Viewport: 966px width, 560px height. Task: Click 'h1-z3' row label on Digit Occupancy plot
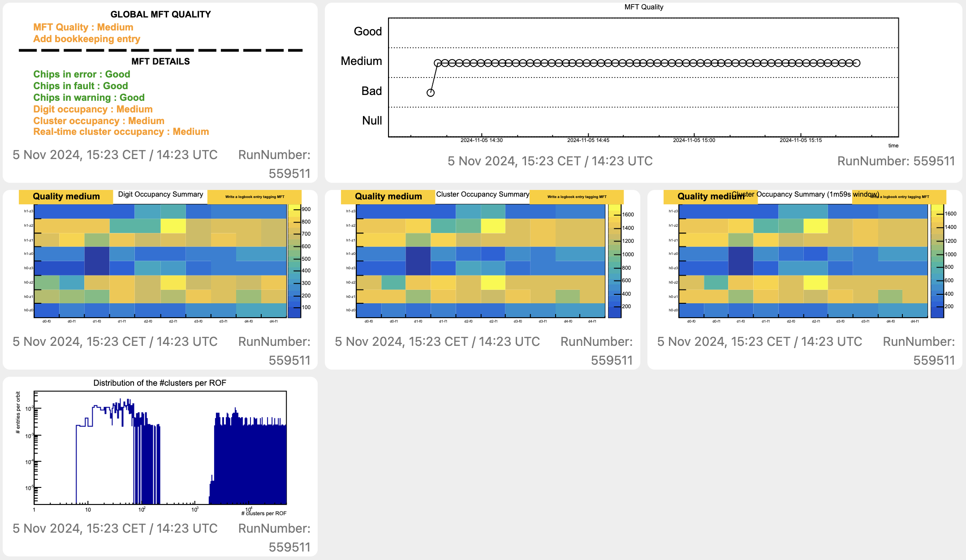click(x=28, y=211)
